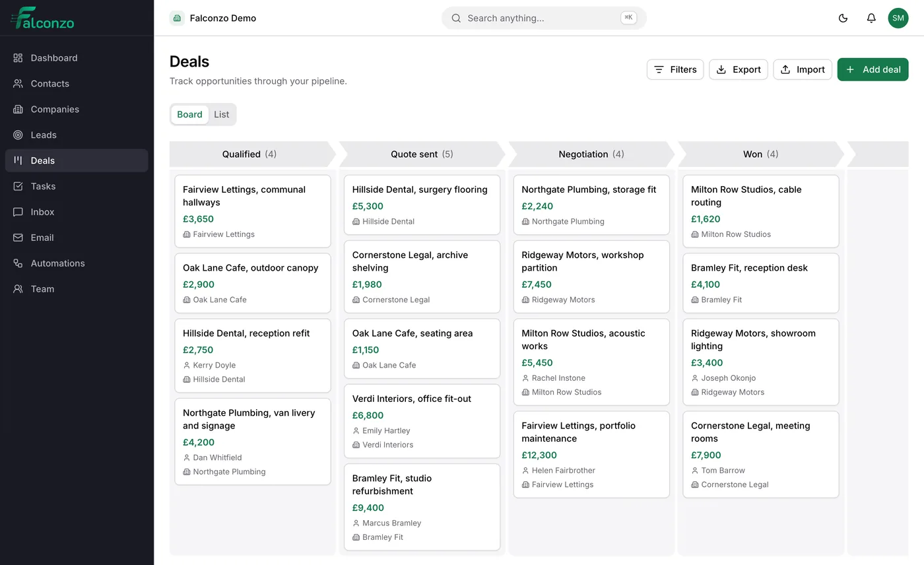Click the £7,900 deal value

706,455
